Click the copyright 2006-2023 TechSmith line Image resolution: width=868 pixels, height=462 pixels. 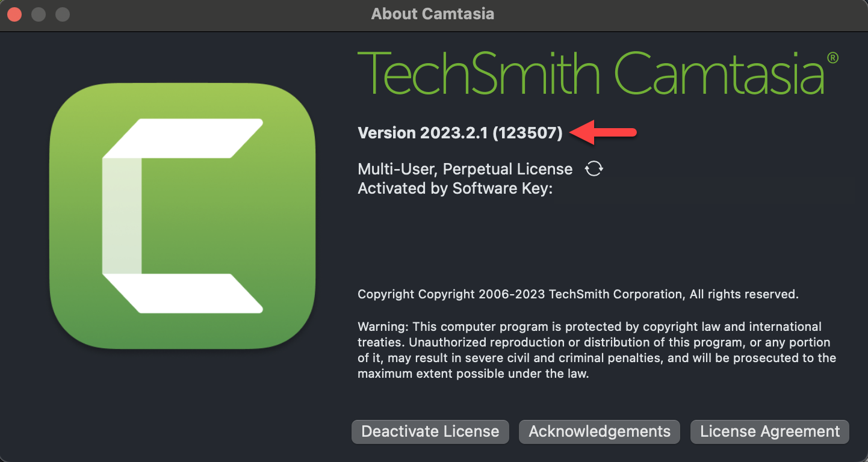pyautogui.click(x=577, y=294)
